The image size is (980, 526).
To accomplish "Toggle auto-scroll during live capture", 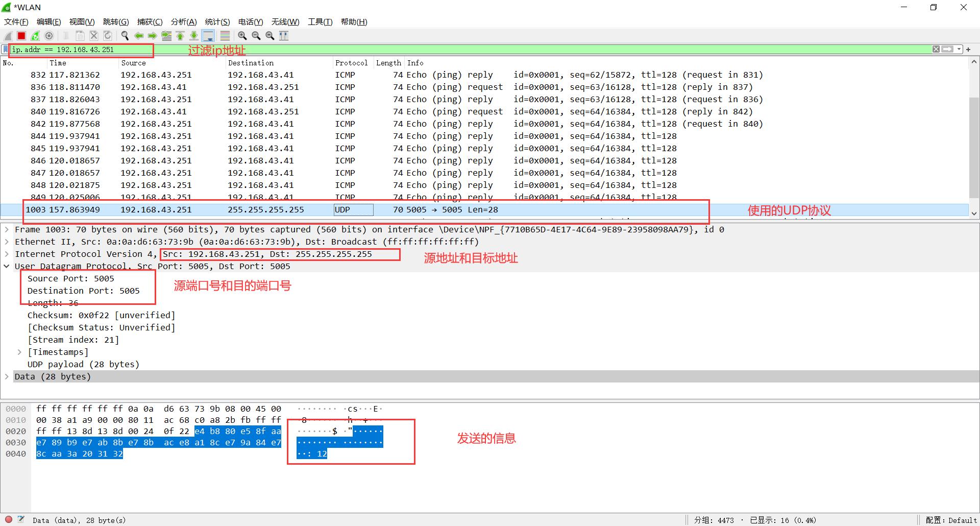I will tap(208, 36).
